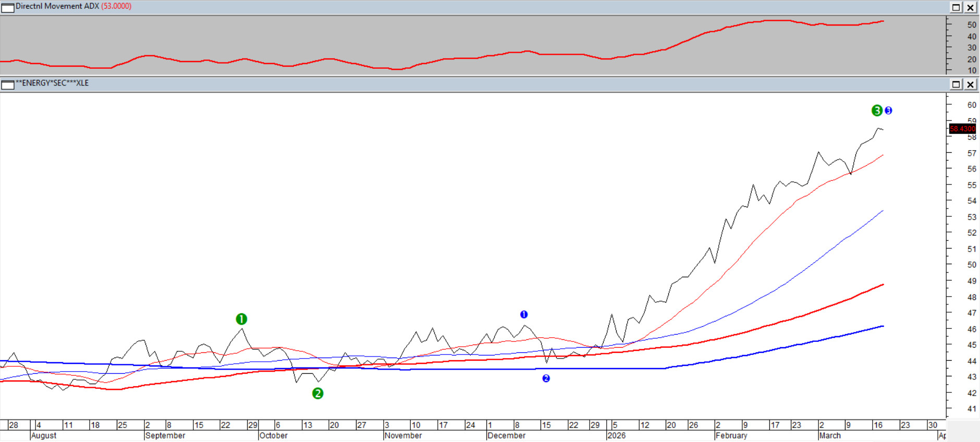
Task: Open the XLE chart panel control-menu icon
Action: (x=8, y=84)
